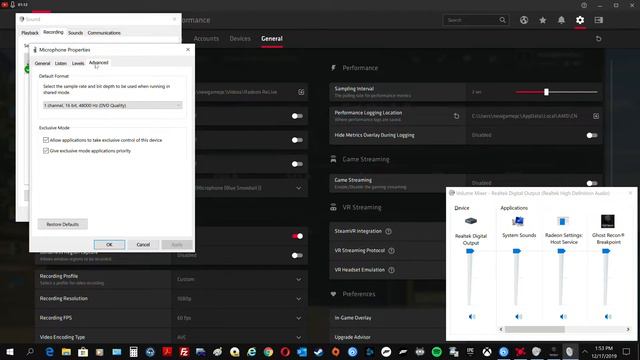
Task: Browse folder for Radeon ReLive videos path
Action: click(301, 92)
